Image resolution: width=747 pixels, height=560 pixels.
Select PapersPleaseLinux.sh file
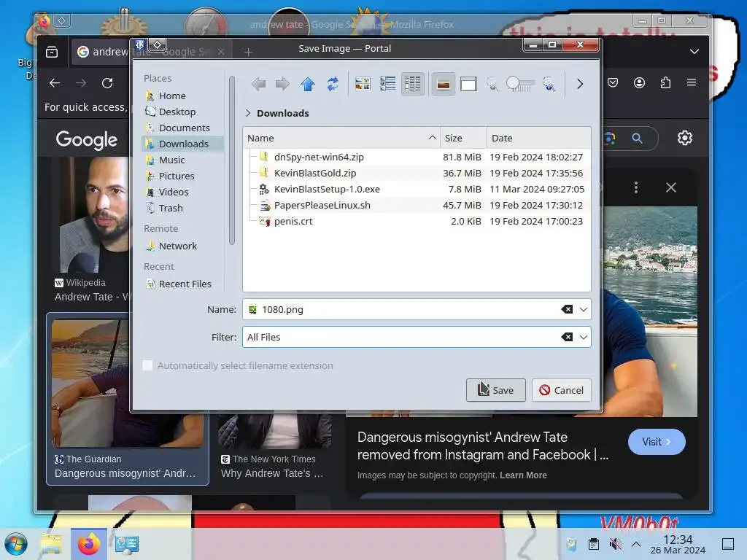tap(322, 205)
